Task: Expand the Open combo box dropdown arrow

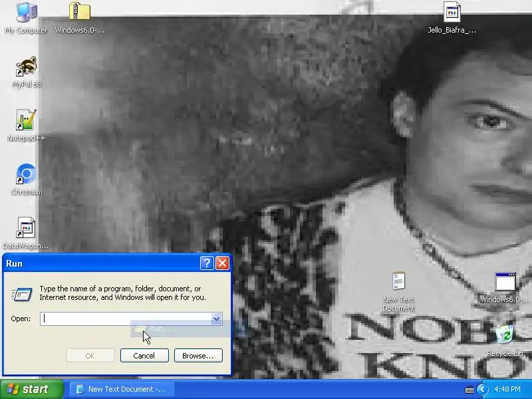Action: coord(216,319)
